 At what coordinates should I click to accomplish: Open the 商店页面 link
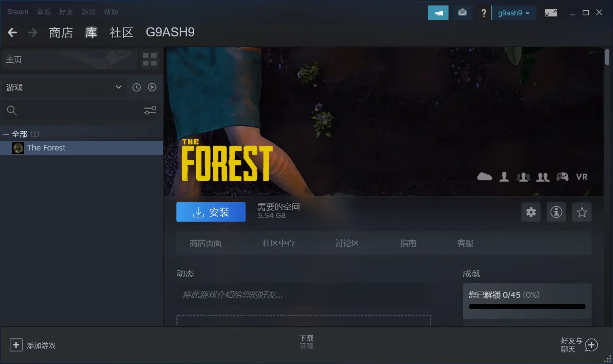(x=206, y=243)
